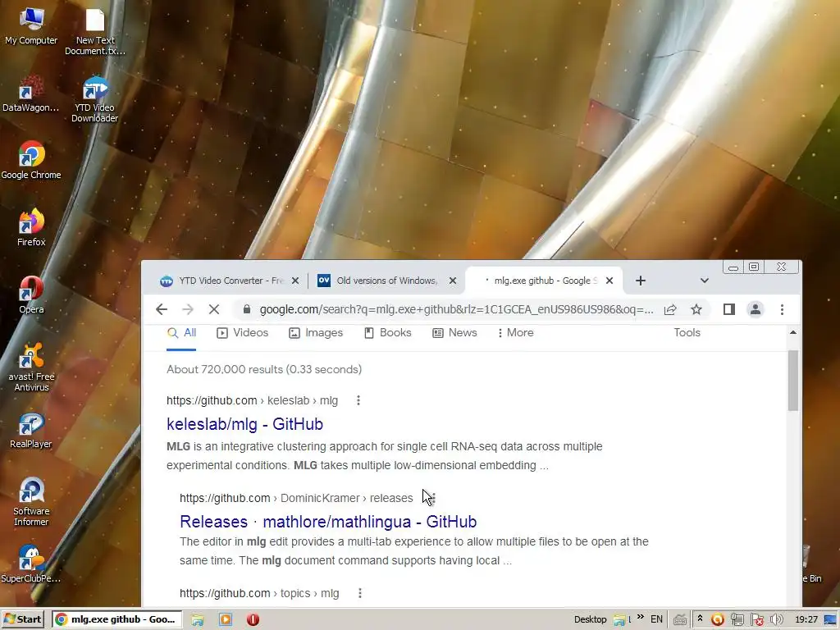Select the Images search filter

pyautogui.click(x=316, y=333)
